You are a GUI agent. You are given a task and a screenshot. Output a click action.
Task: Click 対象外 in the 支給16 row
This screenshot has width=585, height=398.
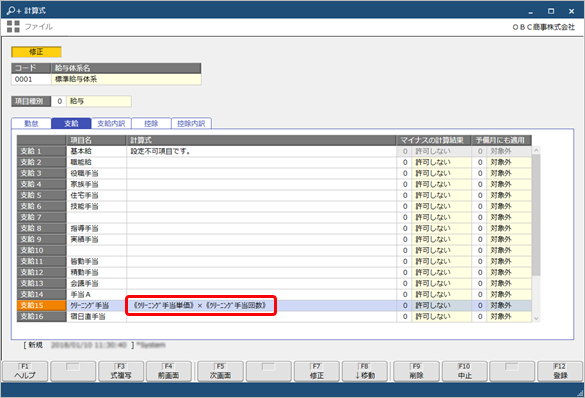509,316
